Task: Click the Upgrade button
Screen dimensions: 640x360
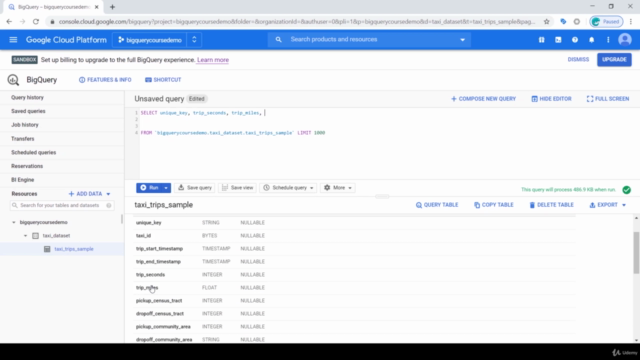Action: click(614, 60)
